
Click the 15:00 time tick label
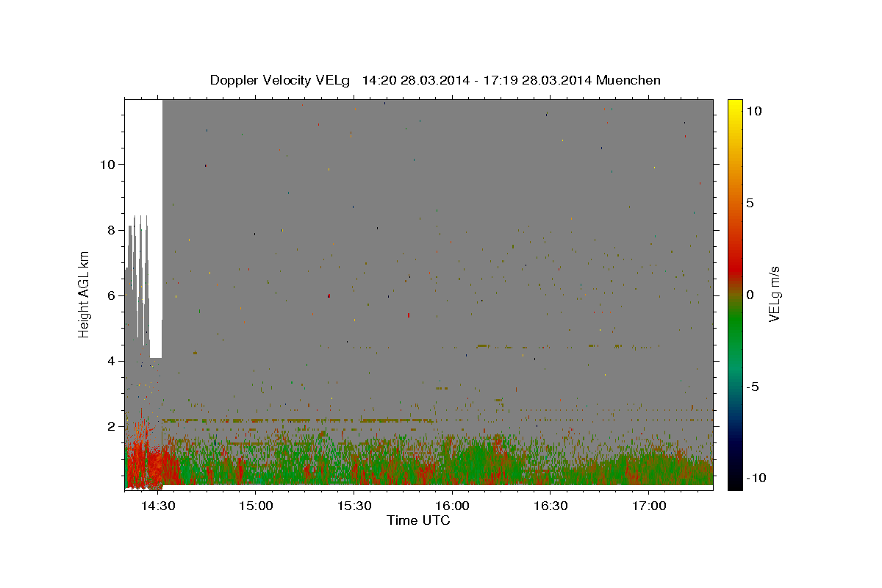256,506
